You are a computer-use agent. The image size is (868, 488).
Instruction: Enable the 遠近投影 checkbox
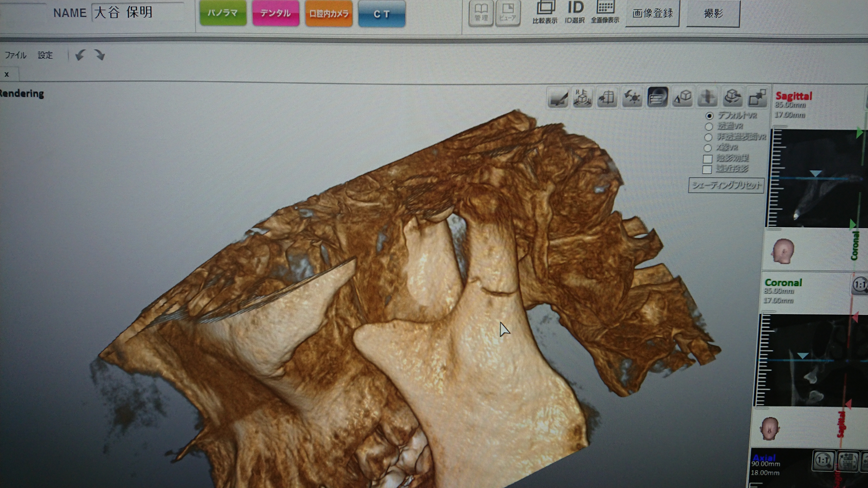tap(707, 169)
